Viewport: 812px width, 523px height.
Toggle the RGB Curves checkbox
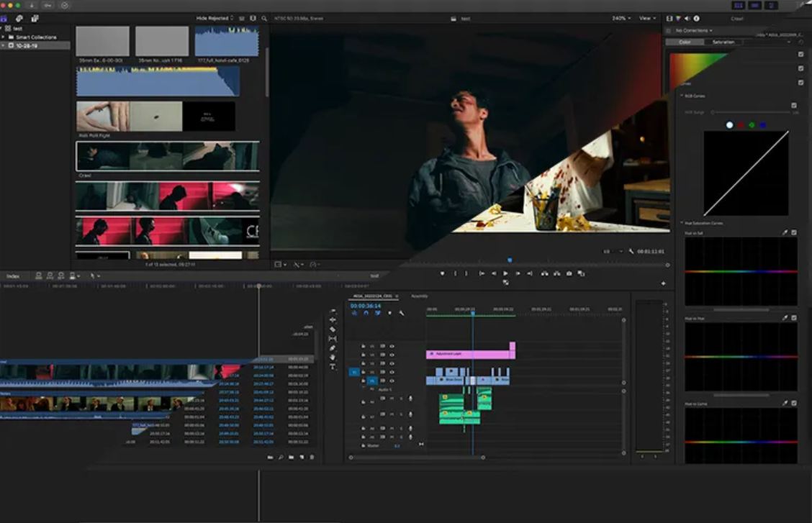pyautogui.click(x=794, y=105)
